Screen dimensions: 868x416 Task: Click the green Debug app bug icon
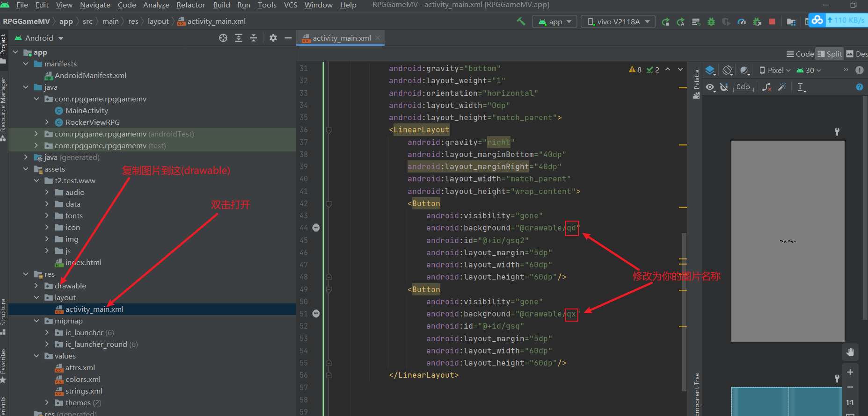pos(711,22)
